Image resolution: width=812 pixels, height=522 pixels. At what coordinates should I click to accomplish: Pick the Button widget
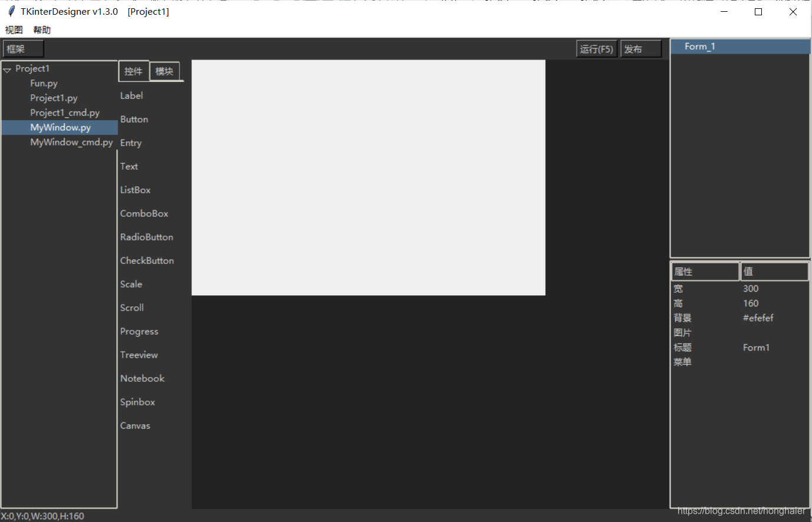click(x=134, y=119)
